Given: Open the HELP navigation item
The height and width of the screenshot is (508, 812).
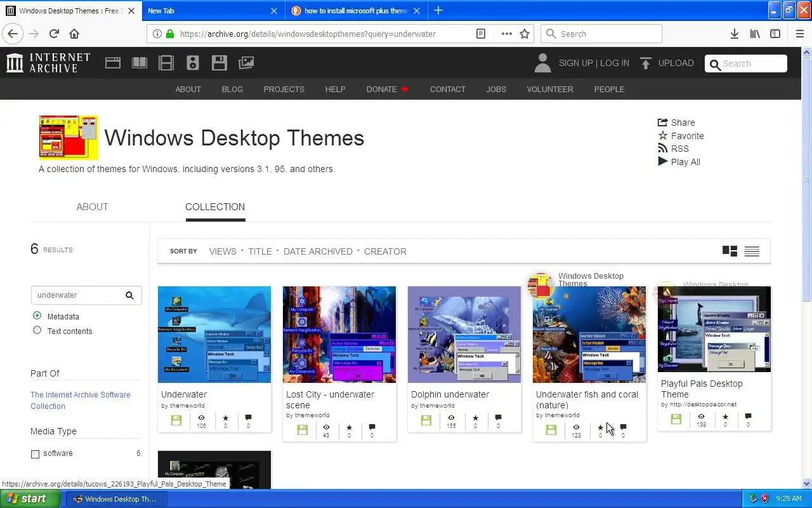Looking at the screenshot, I should tap(336, 90).
